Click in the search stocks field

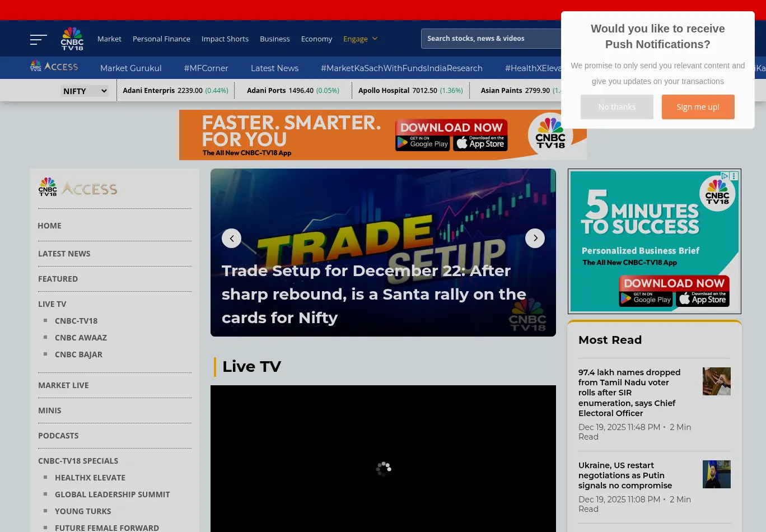(490, 39)
